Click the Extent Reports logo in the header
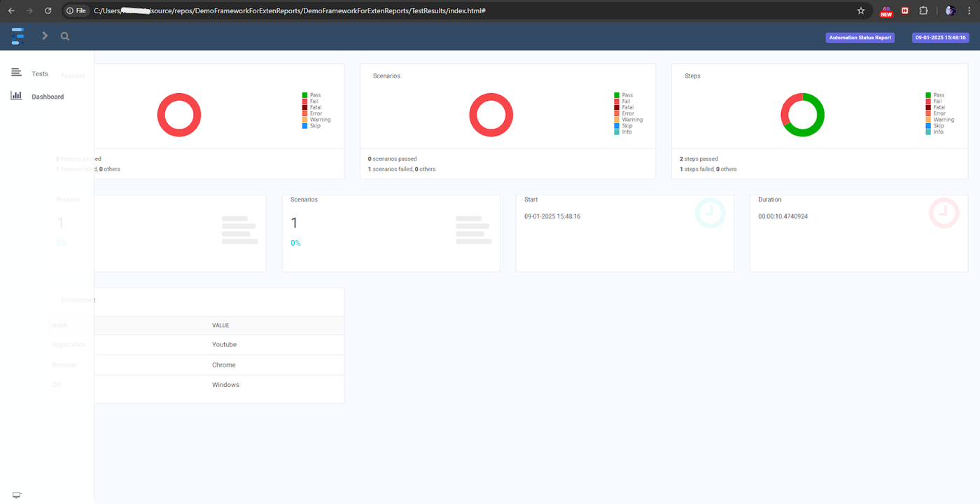Screen dimensions: 980x504 18,36
